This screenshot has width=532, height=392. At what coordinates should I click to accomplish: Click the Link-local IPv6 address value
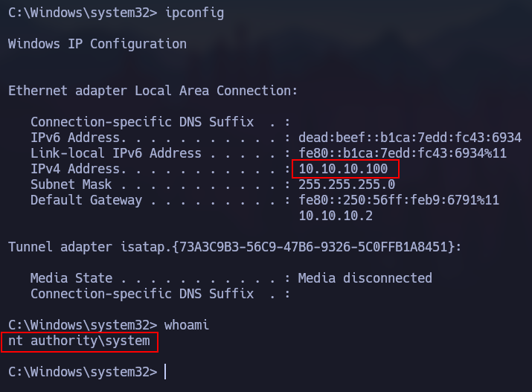click(x=403, y=153)
